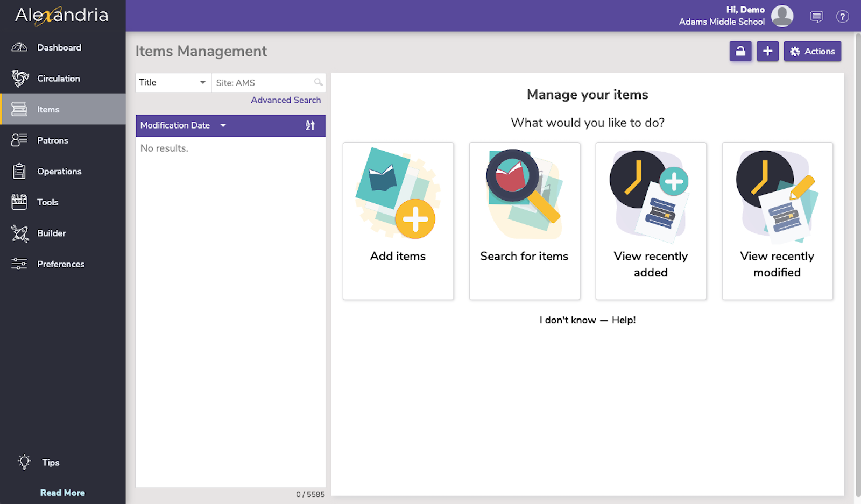Choose the Add items card
Screen dimensions: 861x504
click(x=398, y=221)
